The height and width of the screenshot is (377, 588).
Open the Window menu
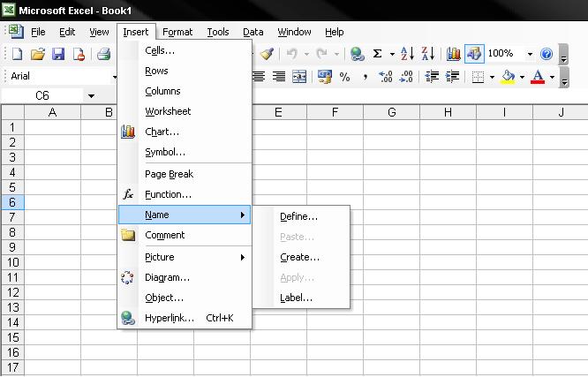(x=294, y=33)
